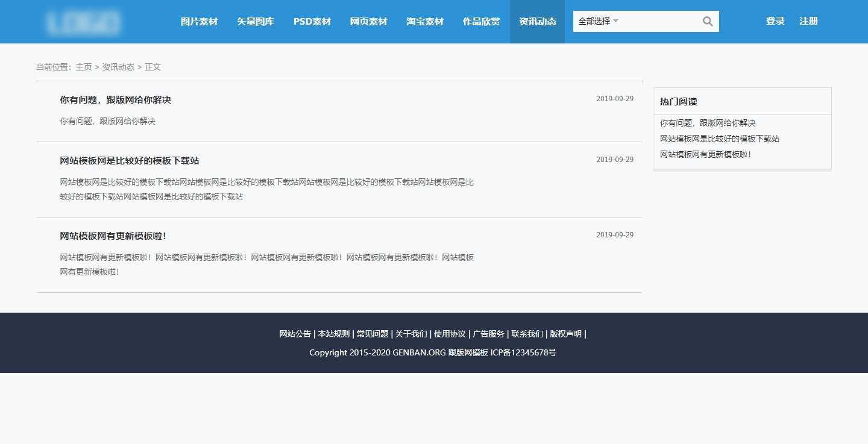Open the 全部选择 category dropdown

594,21
